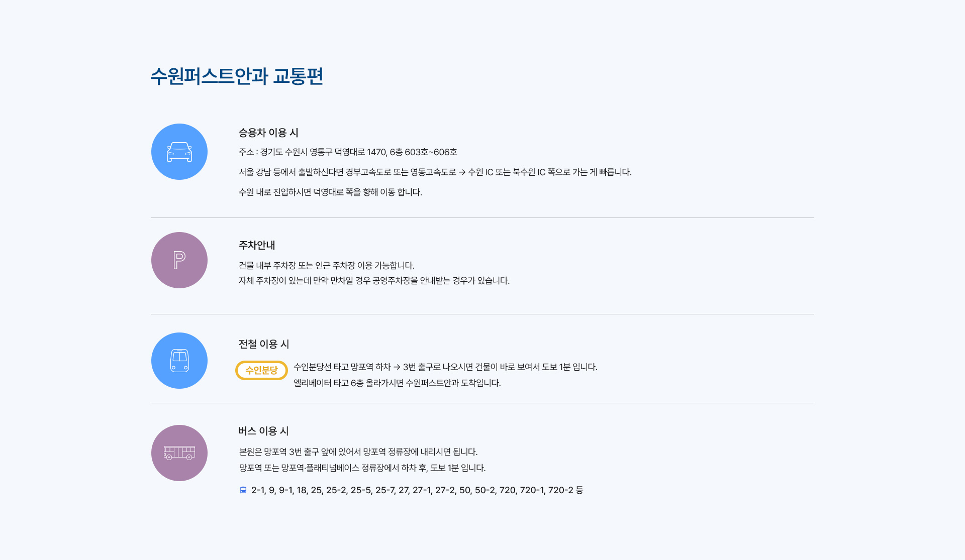This screenshot has width=965, height=560.
Task: Select the 수인분당 line badge
Action: click(261, 371)
